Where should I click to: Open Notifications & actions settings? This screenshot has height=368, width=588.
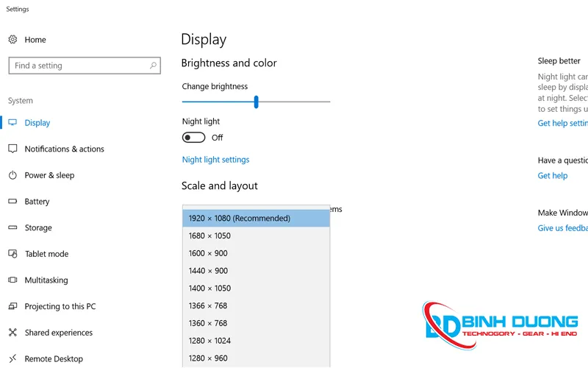[x=64, y=149]
